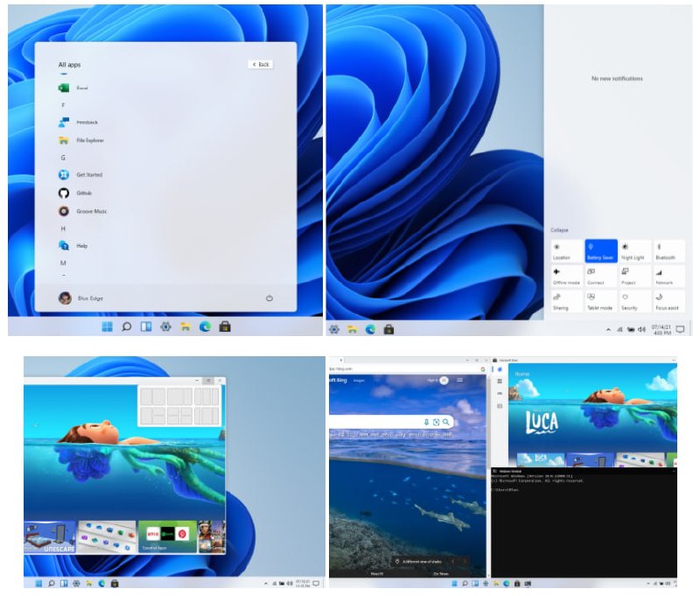Image resolution: width=700 pixels, height=596 pixels.
Task: Click the address bar of the Bing browser window
Action: 404,368
